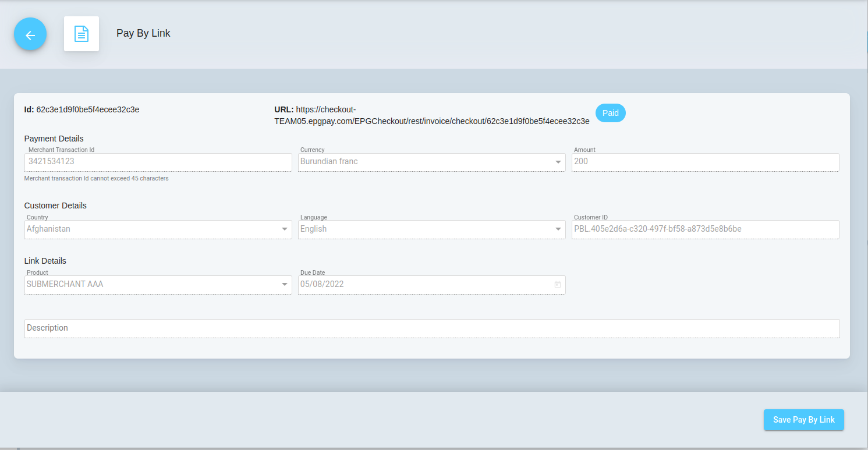Open the Country dropdown set to Afghanistan

(285, 229)
